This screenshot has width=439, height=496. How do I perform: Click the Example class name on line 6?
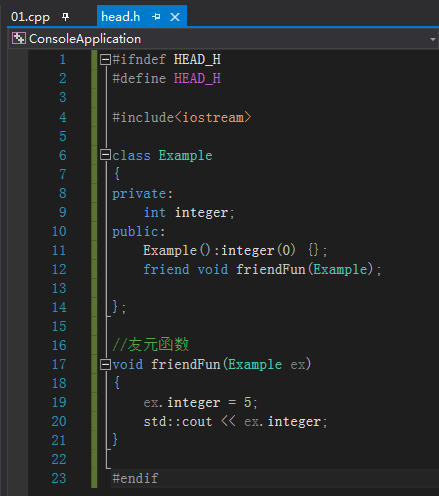tap(185, 155)
